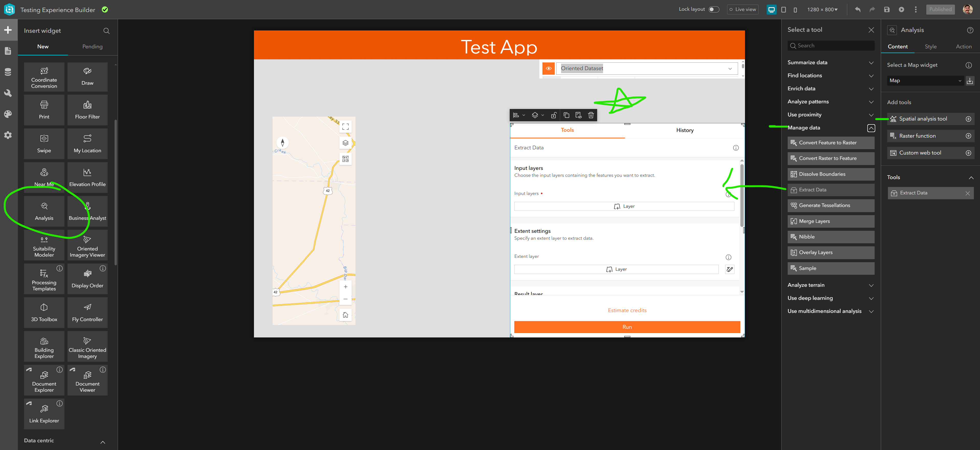Image resolution: width=980 pixels, height=450 pixels.
Task: Click the map layers icon
Action: [x=345, y=143]
